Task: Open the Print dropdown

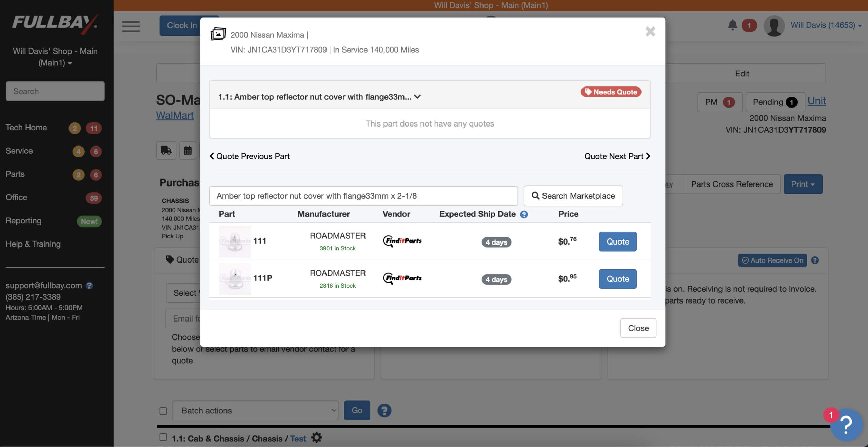Action: pyautogui.click(x=803, y=184)
